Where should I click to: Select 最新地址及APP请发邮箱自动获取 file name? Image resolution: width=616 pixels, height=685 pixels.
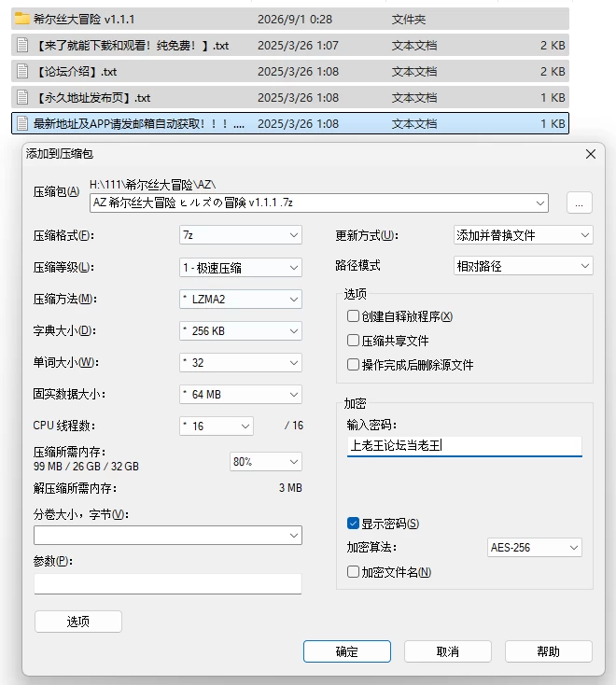pyautogui.click(x=139, y=123)
